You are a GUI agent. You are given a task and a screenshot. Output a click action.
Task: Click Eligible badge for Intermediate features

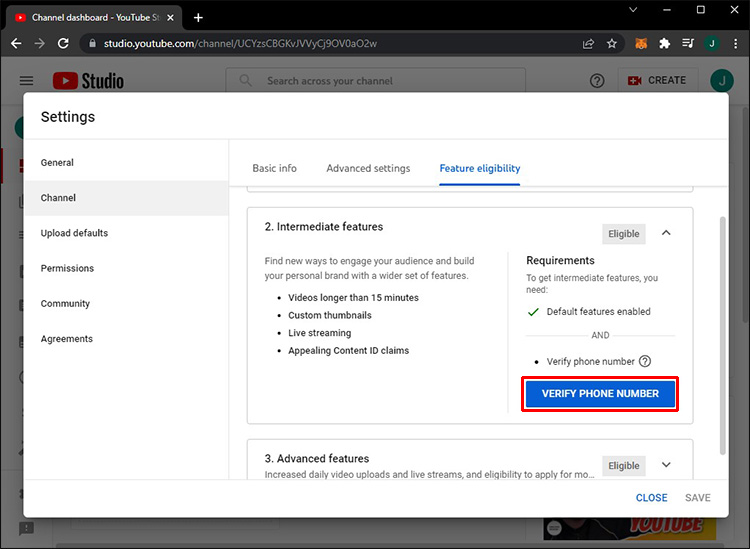coord(624,234)
